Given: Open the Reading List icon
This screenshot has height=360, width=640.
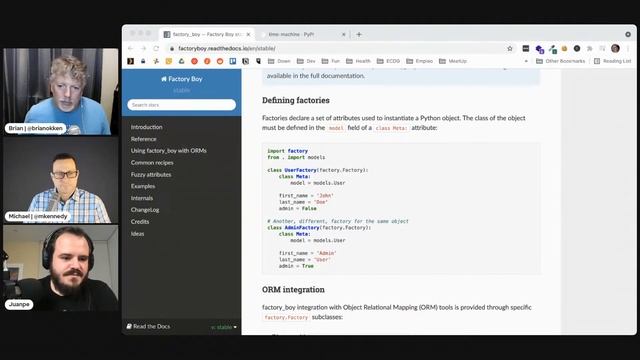Looking at the screenshot, I should (x=597, y=61).
